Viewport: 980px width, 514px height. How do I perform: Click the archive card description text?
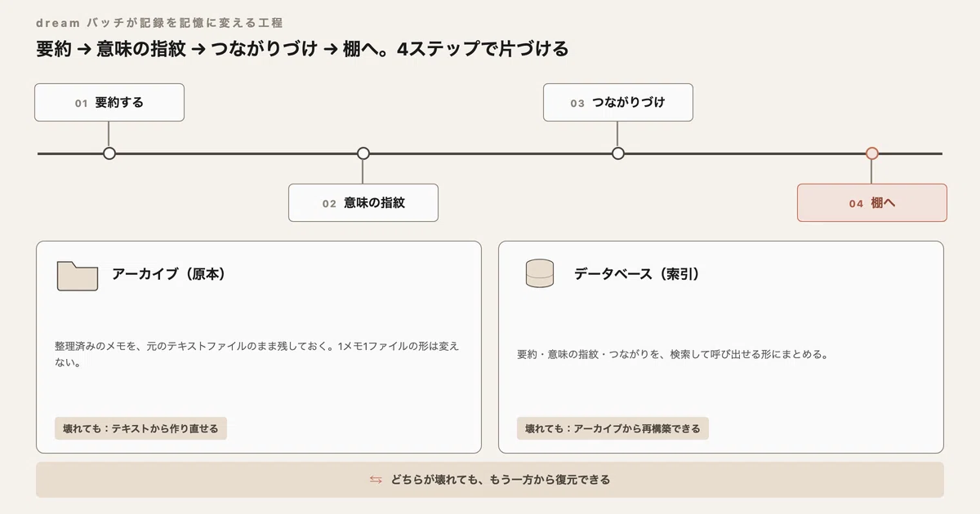tap(257, 355)
